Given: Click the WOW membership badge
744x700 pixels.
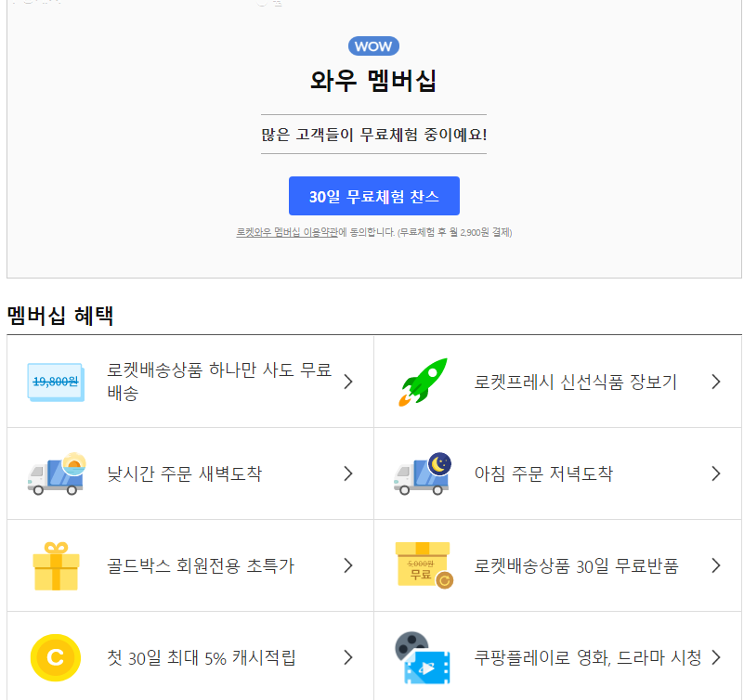Looking at the screenshot, I should click(x=373, y=46).
